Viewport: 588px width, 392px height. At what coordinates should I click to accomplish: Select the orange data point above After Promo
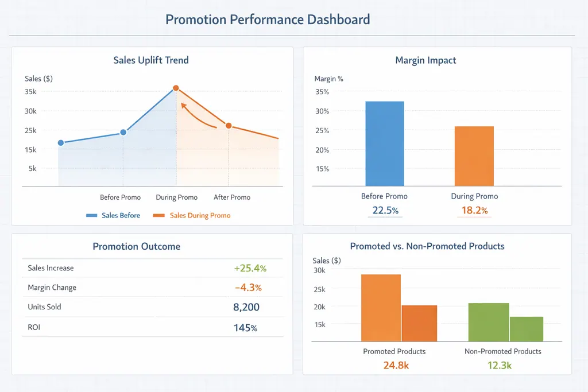point(229,126)
